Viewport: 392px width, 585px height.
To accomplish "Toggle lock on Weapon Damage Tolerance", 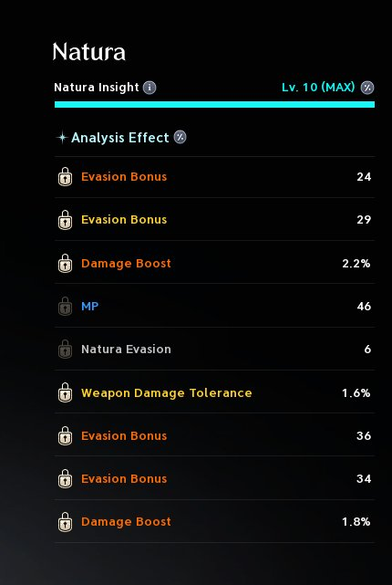I will tap(66, 392).
